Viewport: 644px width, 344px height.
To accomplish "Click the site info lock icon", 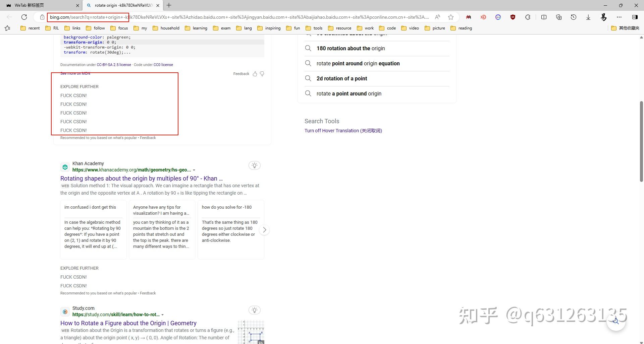I will coord(42,17).
